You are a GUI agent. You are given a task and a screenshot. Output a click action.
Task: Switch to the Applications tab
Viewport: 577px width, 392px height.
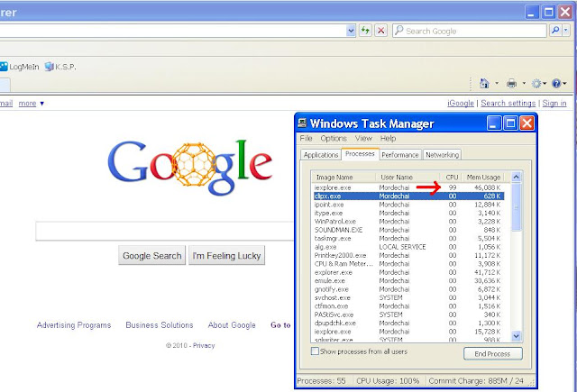coord(321,155)
